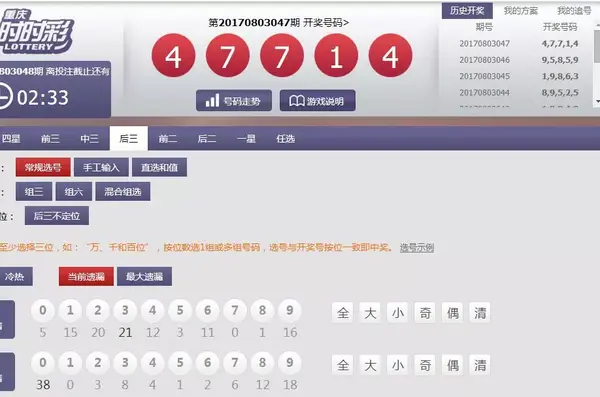Click 清 in the second number row
This screenshot has height=397, width=600.
tap(480, 365)
